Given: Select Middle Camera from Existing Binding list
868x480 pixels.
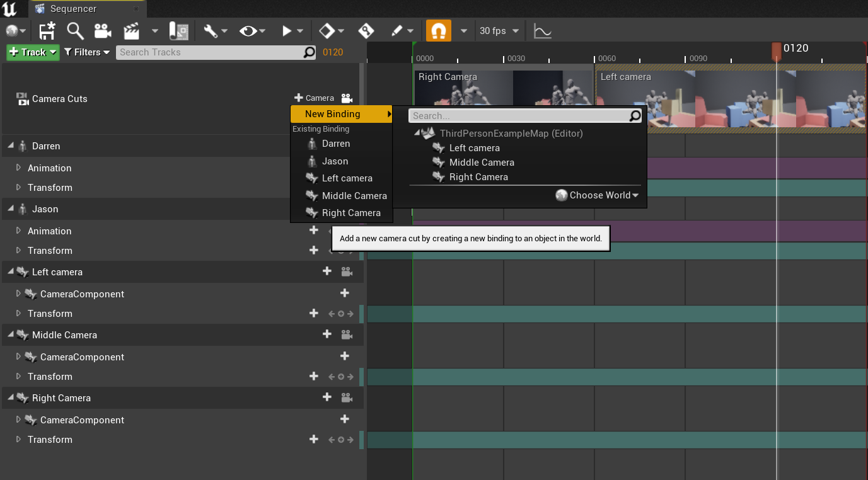Looking at the screenshot, I should point(354,196).
